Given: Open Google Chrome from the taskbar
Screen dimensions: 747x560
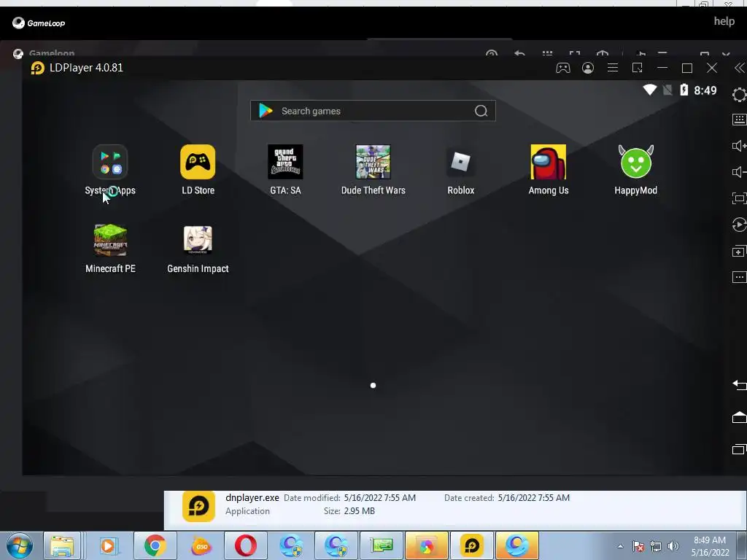Looking at the screenshot, I should pos(155,545).
